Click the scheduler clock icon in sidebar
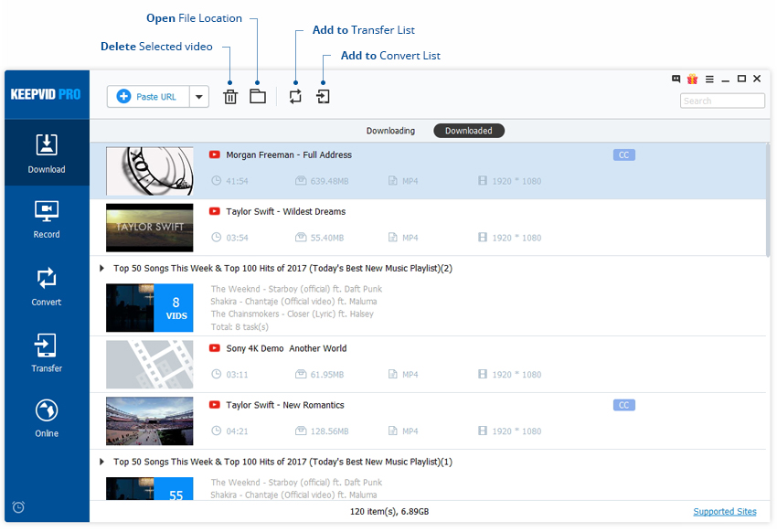This screenshot has width=777, height=532. tap(18, 506)
